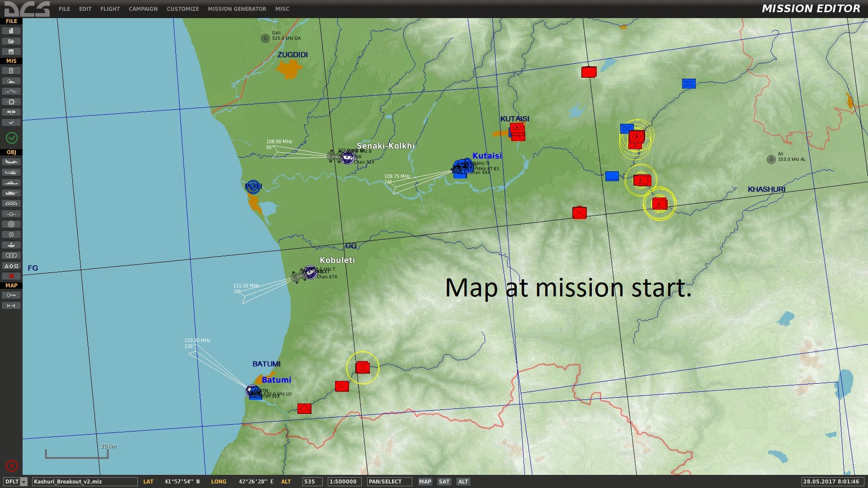Select the Kobuleti airfield icon

310,272
